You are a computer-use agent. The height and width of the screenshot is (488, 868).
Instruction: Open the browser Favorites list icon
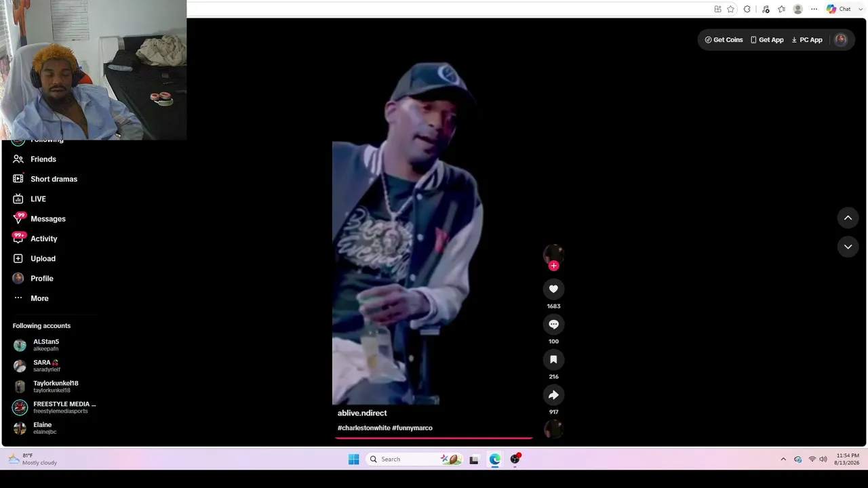(782, 9)
